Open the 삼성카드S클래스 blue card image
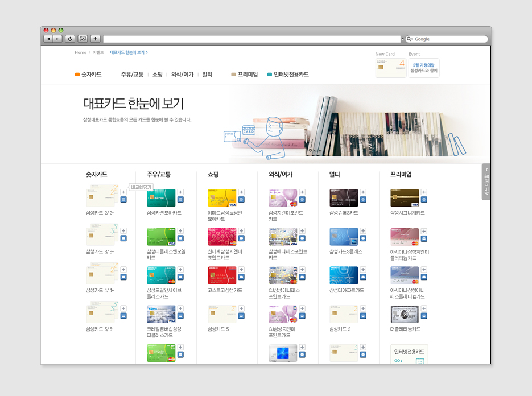Viewport: 532px width, 396px height. coord(344,237)
